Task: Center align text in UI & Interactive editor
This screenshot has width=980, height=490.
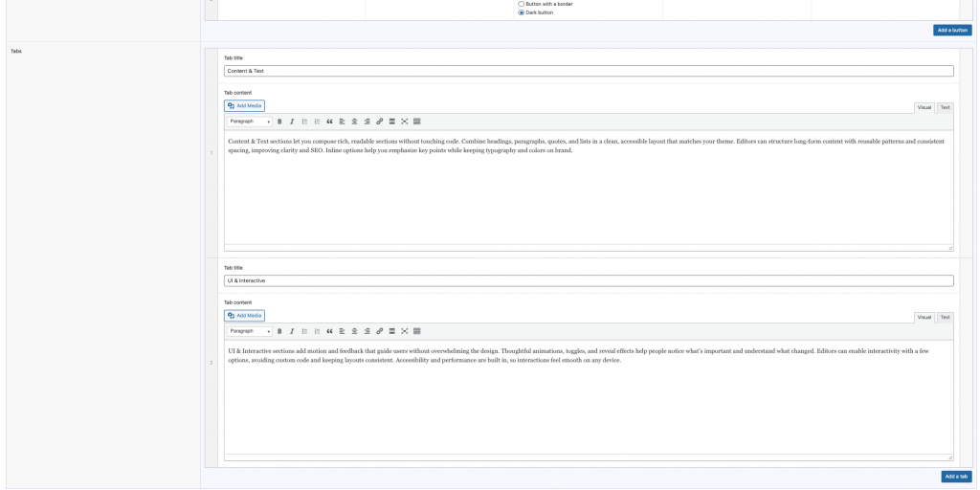Action: pyautogui.click(x=354, y=331)
